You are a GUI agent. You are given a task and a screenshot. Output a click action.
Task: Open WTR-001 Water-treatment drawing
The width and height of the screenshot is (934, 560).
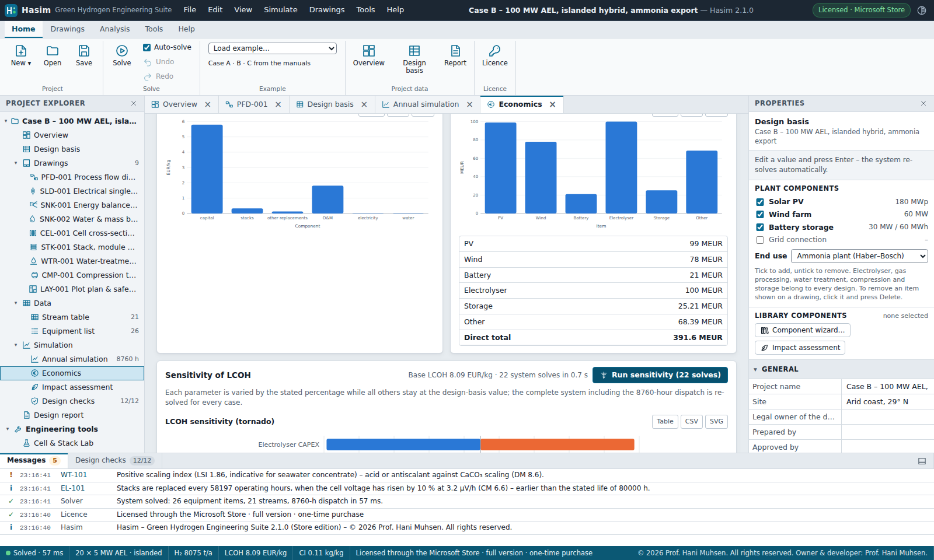click(x=72, y=261)
